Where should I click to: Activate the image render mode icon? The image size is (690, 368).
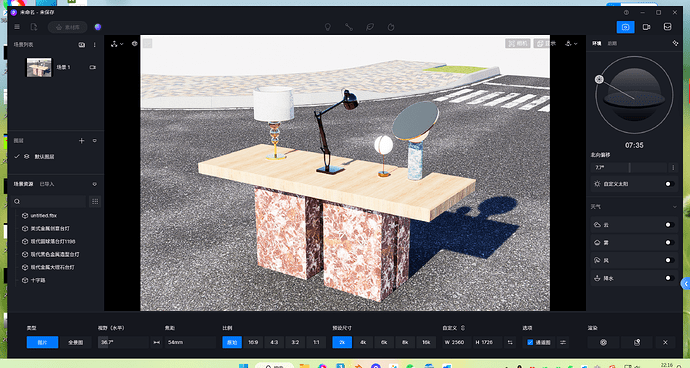pyautogui.click(x=625, y=27)
